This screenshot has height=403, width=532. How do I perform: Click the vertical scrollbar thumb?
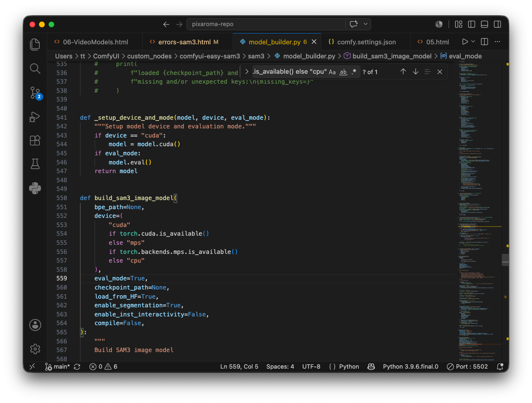point(505,260)
